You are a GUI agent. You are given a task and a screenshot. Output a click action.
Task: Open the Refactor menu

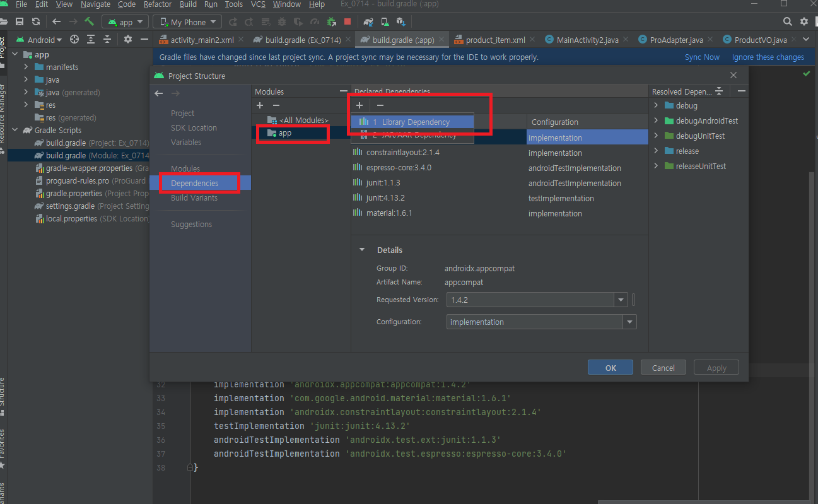click(158, 4)
